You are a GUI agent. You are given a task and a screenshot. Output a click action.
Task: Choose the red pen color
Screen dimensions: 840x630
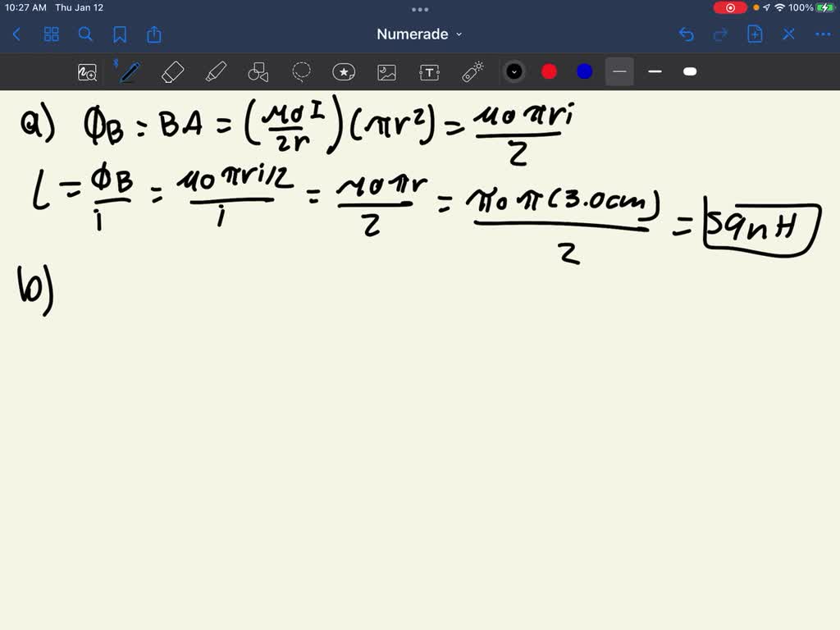coord(550,72)
